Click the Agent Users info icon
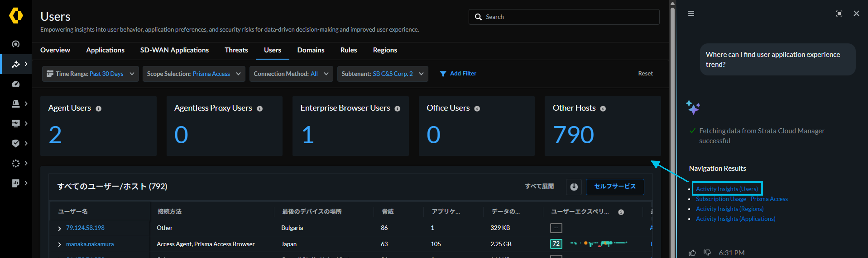 [x=98, y=109]
